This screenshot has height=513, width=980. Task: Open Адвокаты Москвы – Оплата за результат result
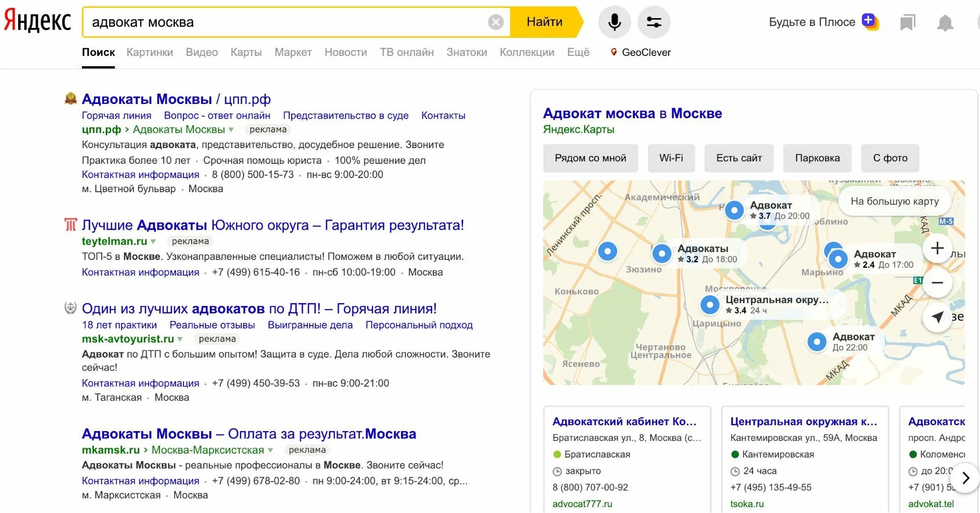[249, 434]
